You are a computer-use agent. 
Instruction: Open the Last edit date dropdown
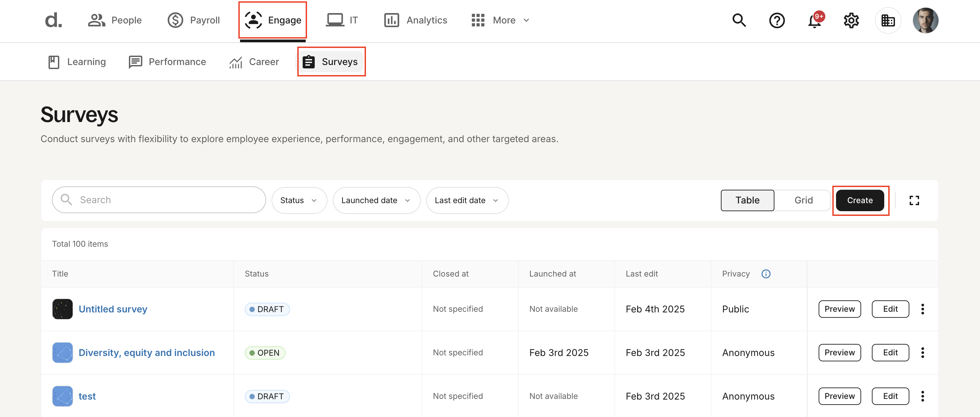point(467,200)
